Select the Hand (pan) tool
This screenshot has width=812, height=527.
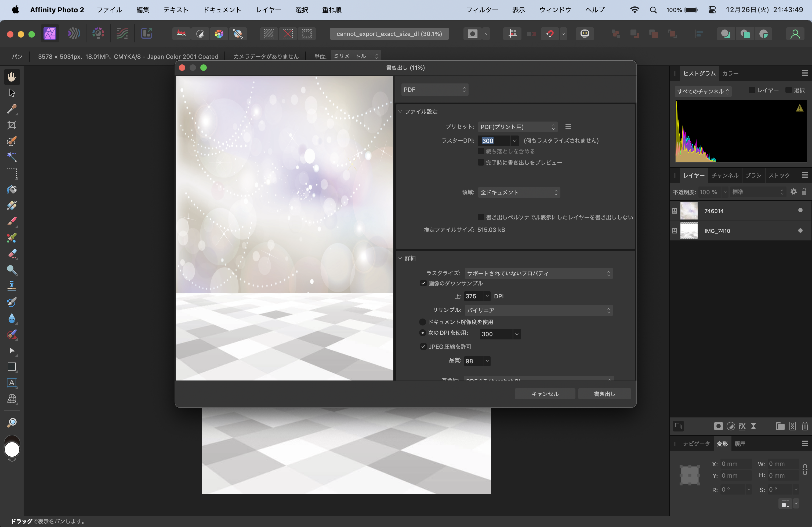coord(12,77)
